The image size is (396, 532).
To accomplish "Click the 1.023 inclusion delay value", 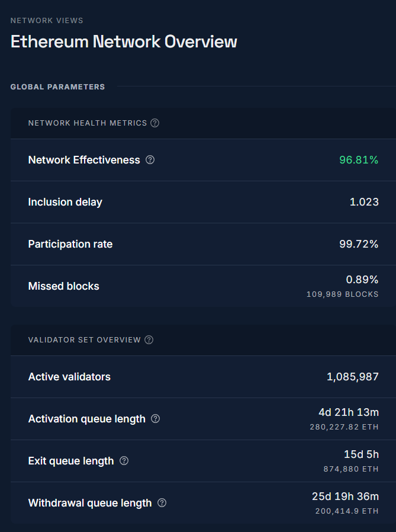I will (x=364, y=202).
